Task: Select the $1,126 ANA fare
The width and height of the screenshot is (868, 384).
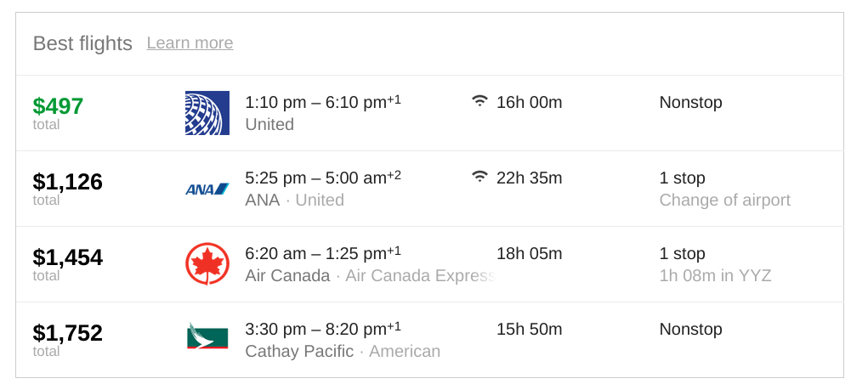Action: 67,182
